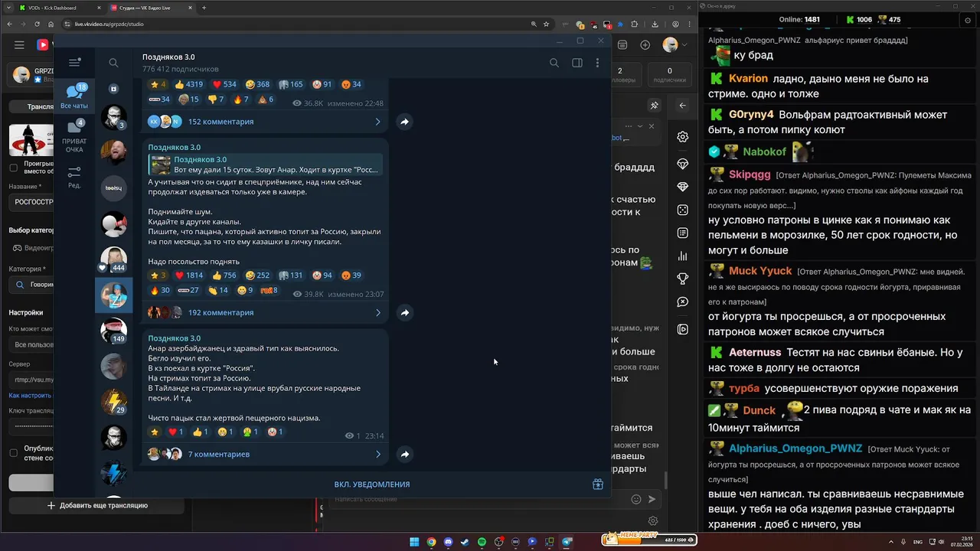Viewport: 980px width, 551px height.
Task: Open a new browser tab
Action: (x=204, y=8)
